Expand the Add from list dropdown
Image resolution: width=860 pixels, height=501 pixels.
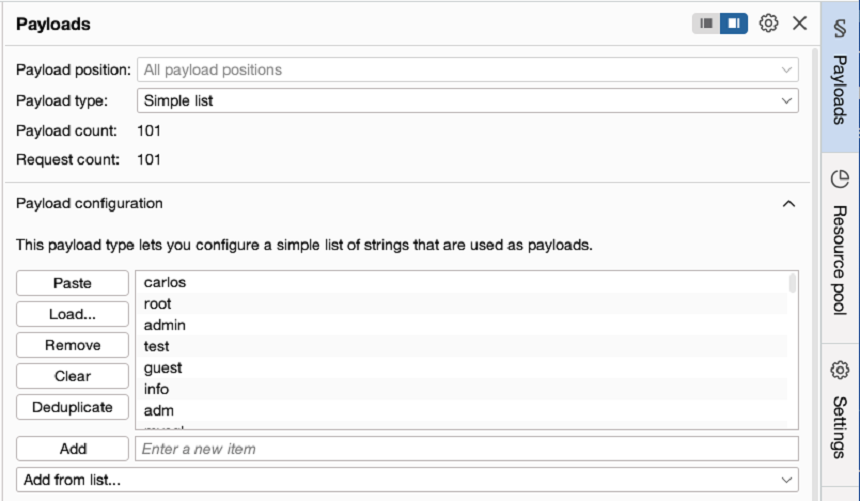[407, 480]
